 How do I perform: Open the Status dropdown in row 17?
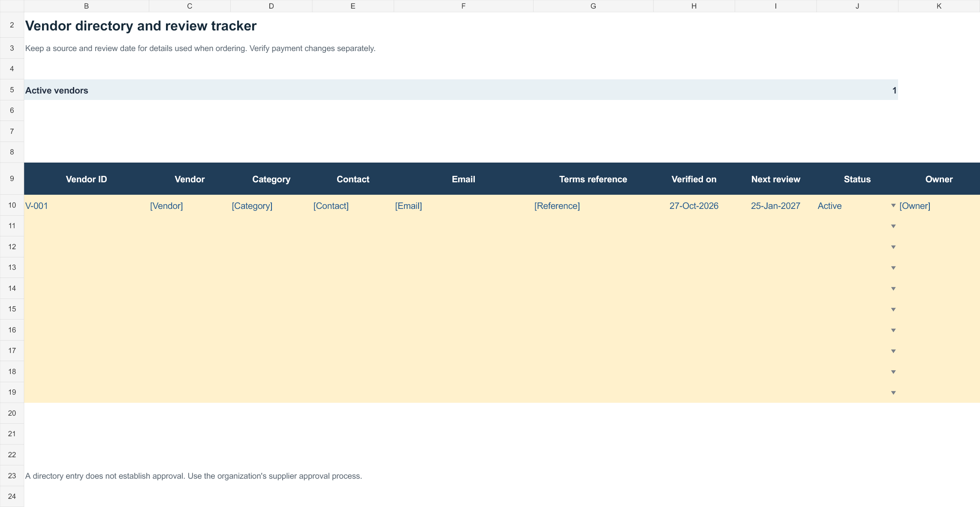893,351
